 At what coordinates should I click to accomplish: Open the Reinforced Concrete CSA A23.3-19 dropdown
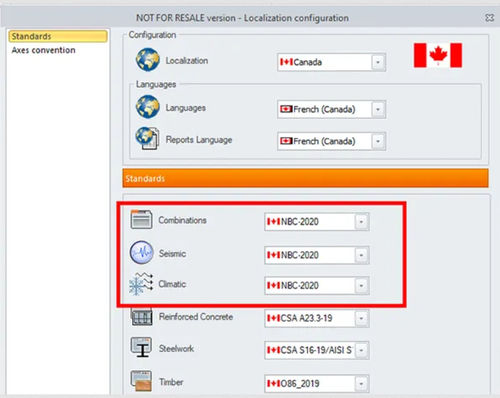click(x=361, y=318)
